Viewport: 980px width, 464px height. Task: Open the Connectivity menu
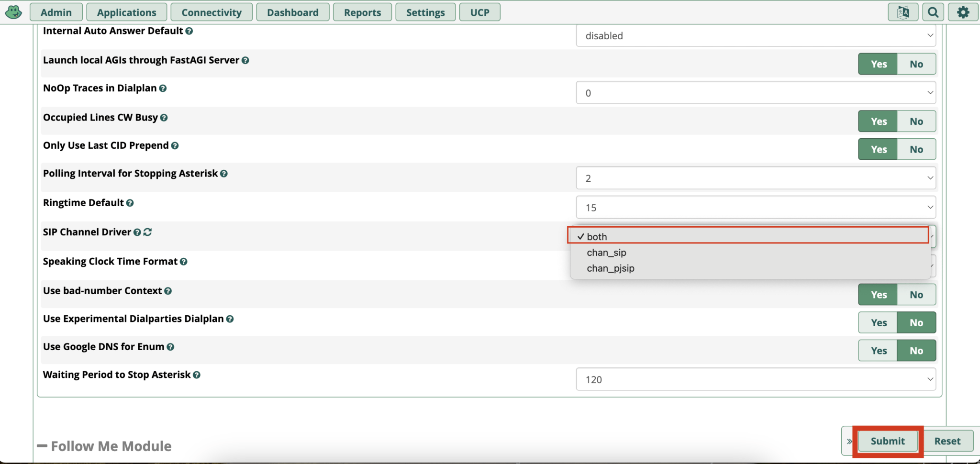(211, 12)
